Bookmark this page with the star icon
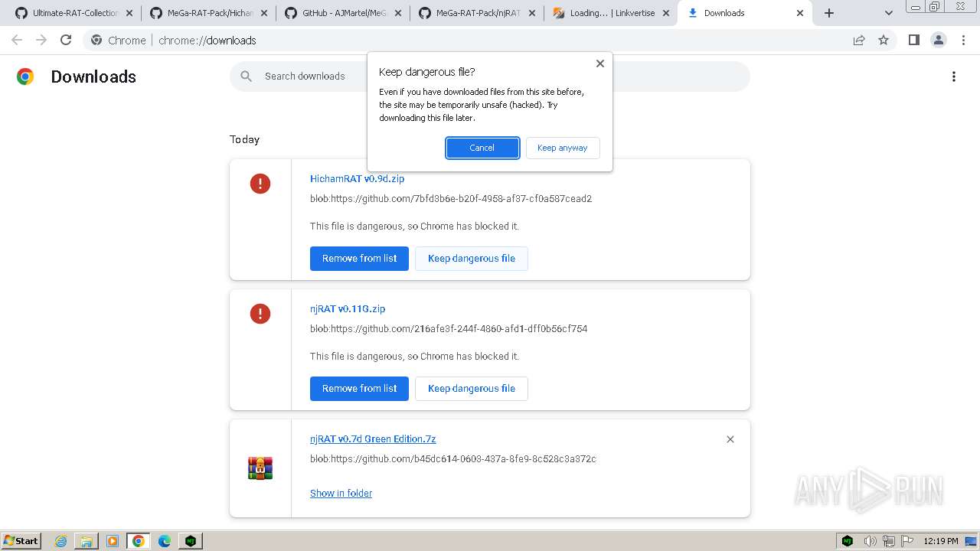 [x=884, y=41]
